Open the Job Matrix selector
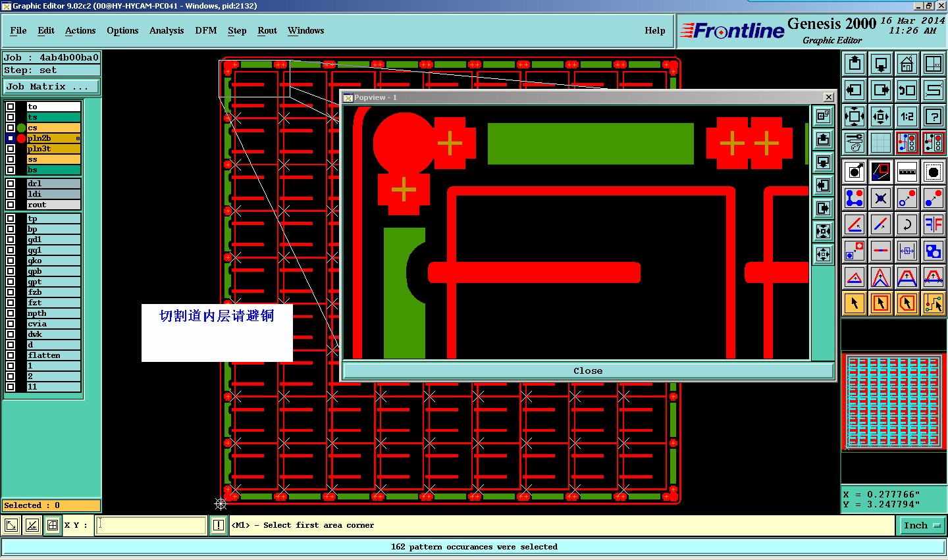Image resolution: width=948 pixels, height=560 pixels. pyautogui.click(x=51, y=86)
